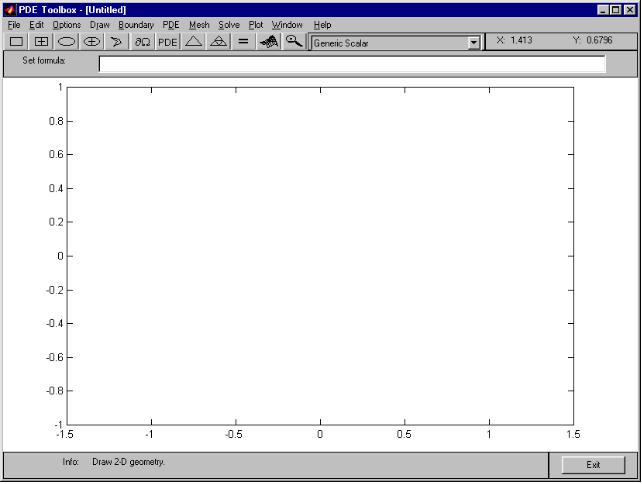Minimize the PDE Toolbox window
The image size is (642, 484).
pyautogui.click(x=603, y=10)
